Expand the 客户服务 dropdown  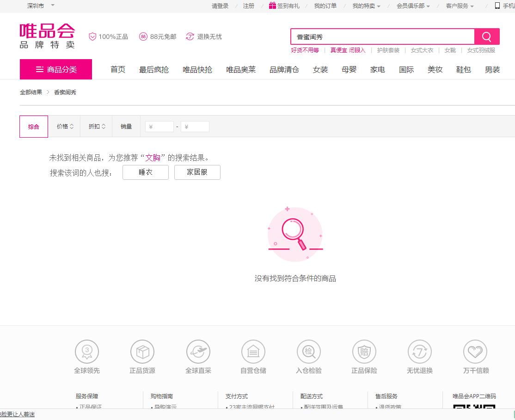[460, 6]
